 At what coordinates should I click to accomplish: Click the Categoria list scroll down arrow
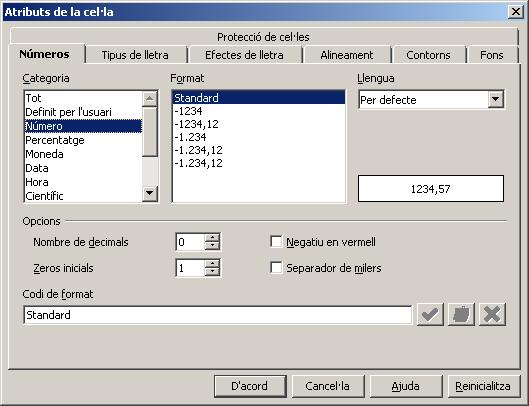pyautogui.click(x=149, y=194)
